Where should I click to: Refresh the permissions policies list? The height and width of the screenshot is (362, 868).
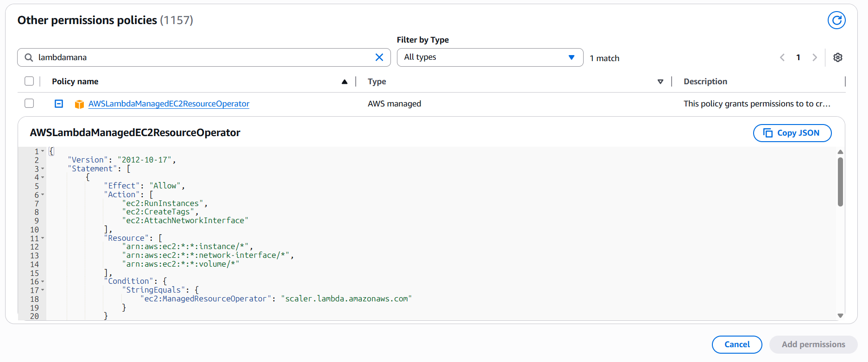pos(836,20)
